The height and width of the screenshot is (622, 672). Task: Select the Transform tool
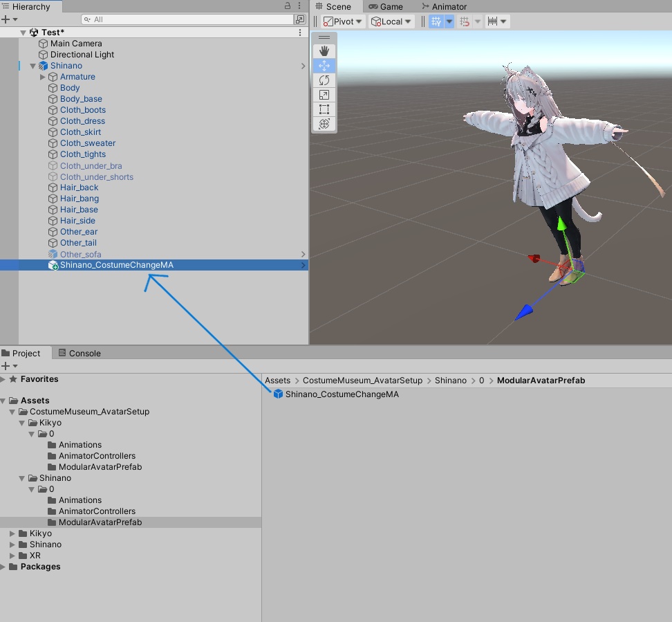pyautogui.click(x=324, y=124)
